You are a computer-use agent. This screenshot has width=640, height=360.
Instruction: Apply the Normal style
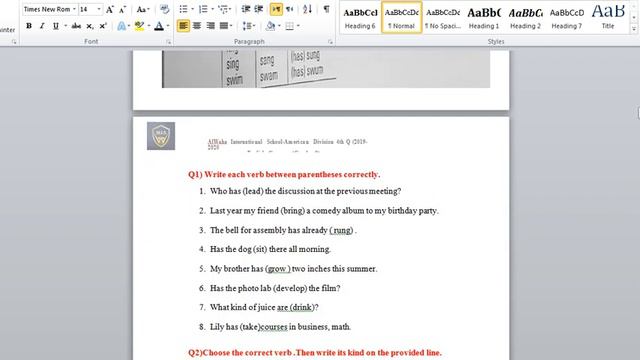pyautogui.click(x=402, y=18)
